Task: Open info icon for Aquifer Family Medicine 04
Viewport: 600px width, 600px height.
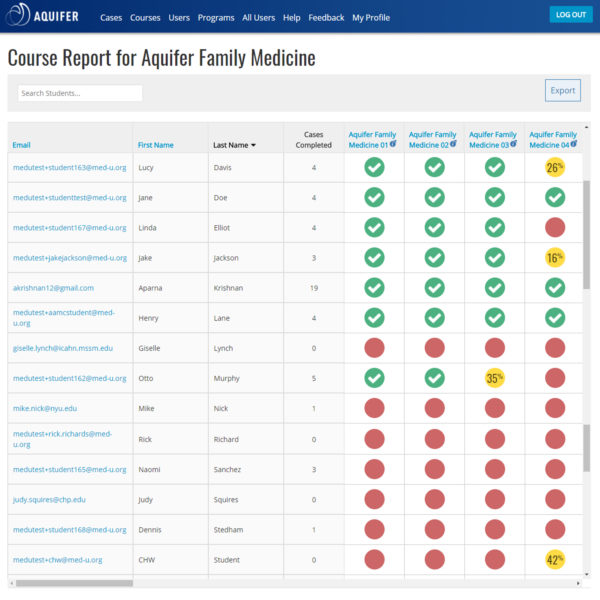Action: click(x=574, y=143)
